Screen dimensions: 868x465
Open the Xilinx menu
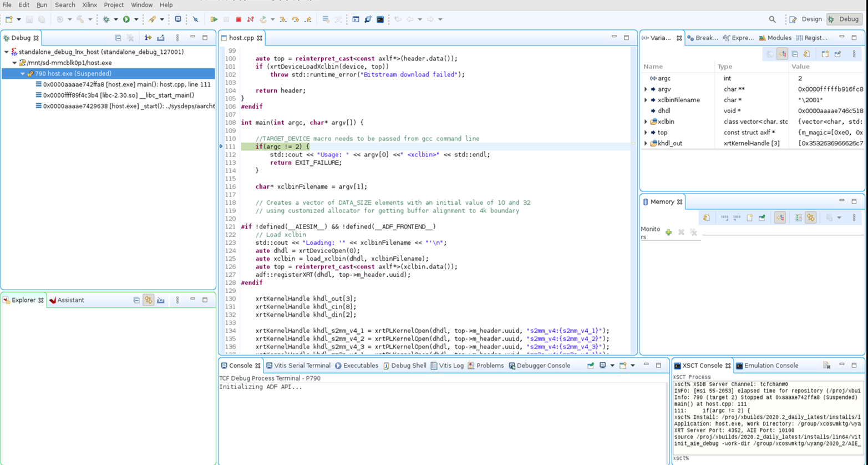point(89,5)
